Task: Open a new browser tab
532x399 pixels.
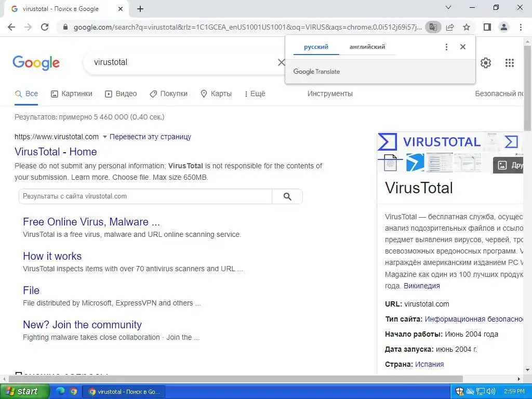Action: pyautogui.click(x=140, y=9)
